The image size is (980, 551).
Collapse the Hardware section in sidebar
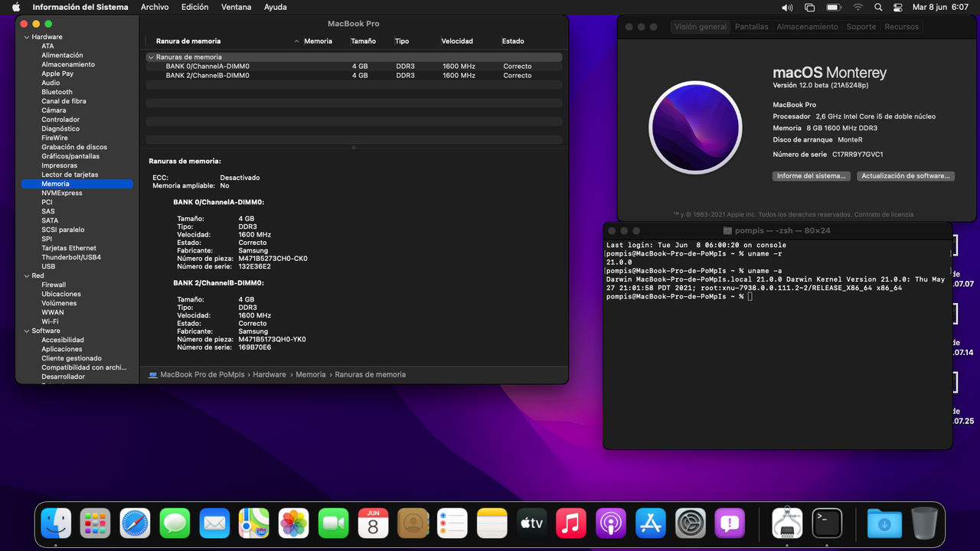click(27, 37)
